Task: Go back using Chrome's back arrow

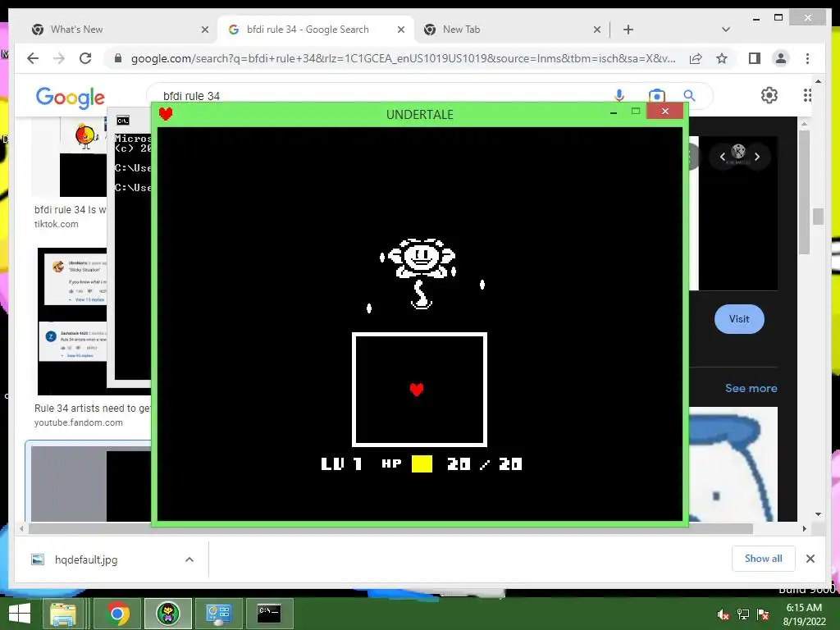Action: click(x=33, y=58)
